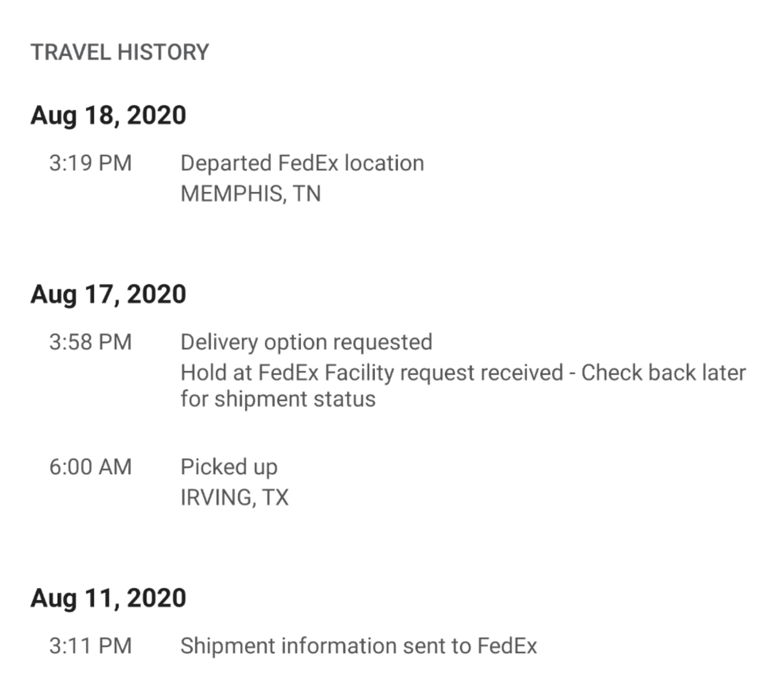The width and height of the screenshot is (772, 700).
Task: Tap the 3:19 PM timestamp
Action: coord(90,163)
